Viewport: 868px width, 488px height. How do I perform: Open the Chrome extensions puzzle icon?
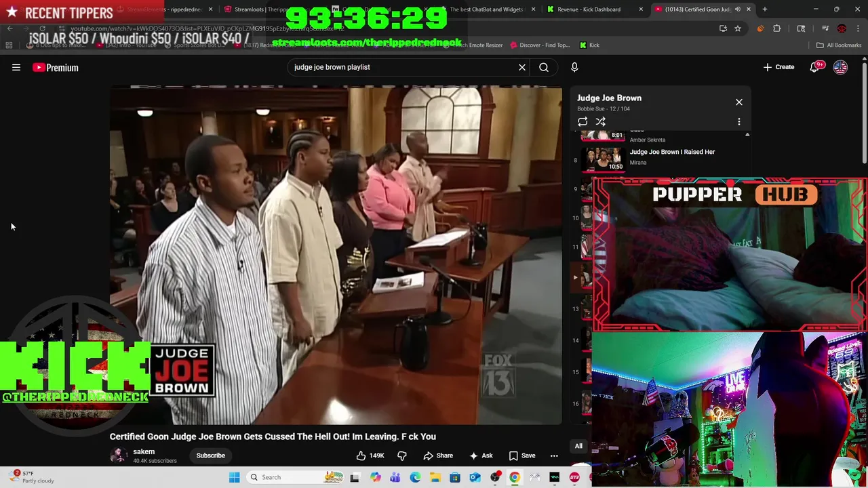(x=777, y=28)
